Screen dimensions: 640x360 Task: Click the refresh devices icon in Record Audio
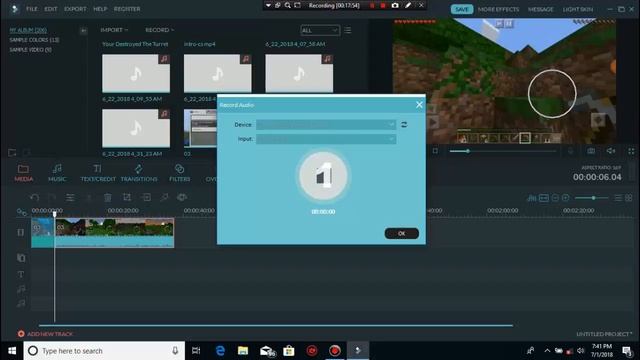click(404, 124)
